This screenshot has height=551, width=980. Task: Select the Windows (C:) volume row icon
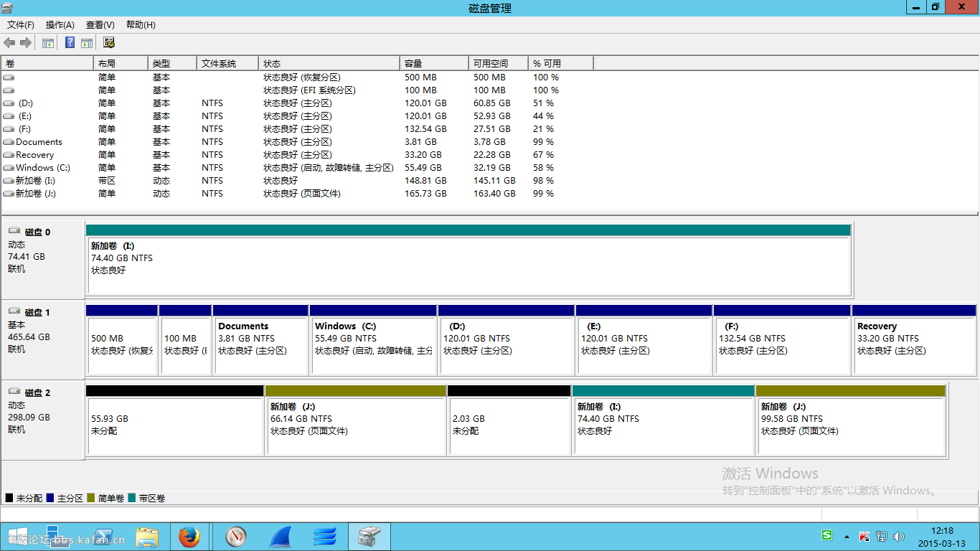(9, 167)
